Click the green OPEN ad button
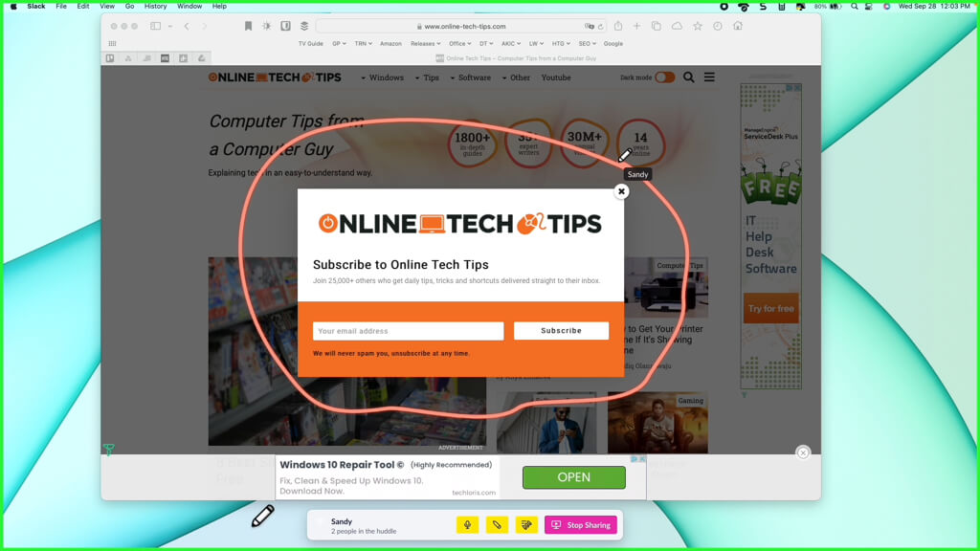 coord(573,477)
